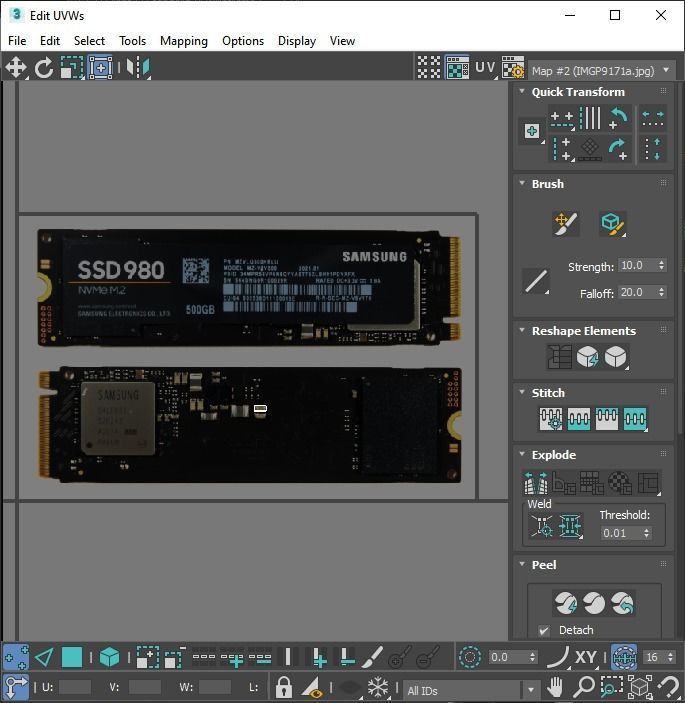Image resolution: width=685 pixels, height=703 pixels.
Task: Rotate selection counter-clockwise 90 degrees
Action: (x=619, y=118)
